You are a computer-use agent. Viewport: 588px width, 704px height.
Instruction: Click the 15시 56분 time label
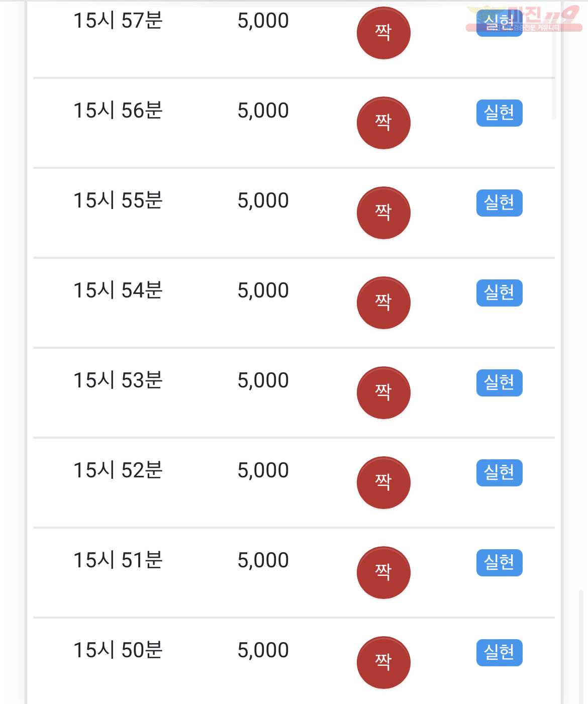118,111
